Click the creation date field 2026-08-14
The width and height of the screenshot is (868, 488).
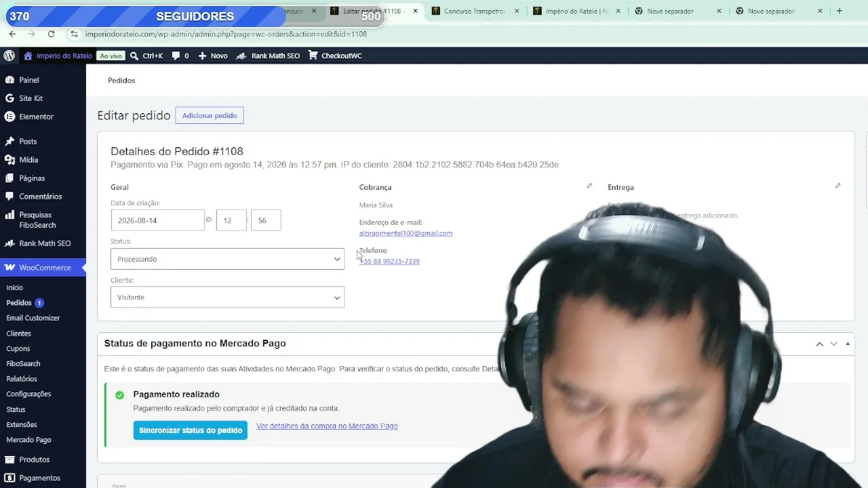pos(157,220)
